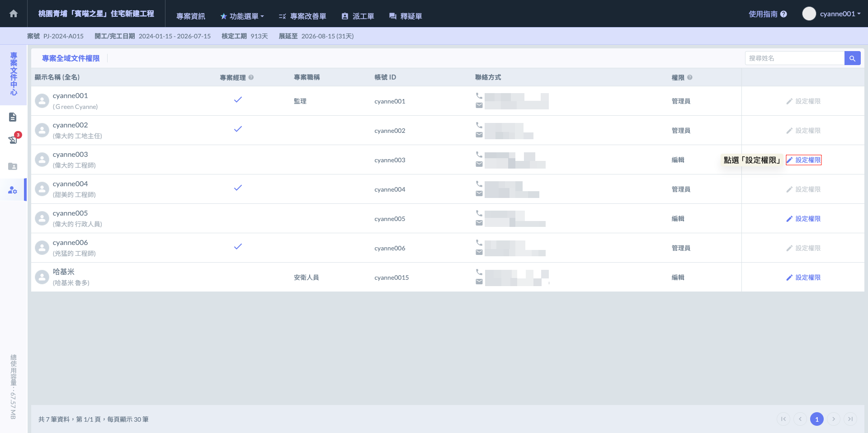Click 設定權限 for 哈基米
The width and height of the screenshot is (868, 433).
click(x=803, y=278)
